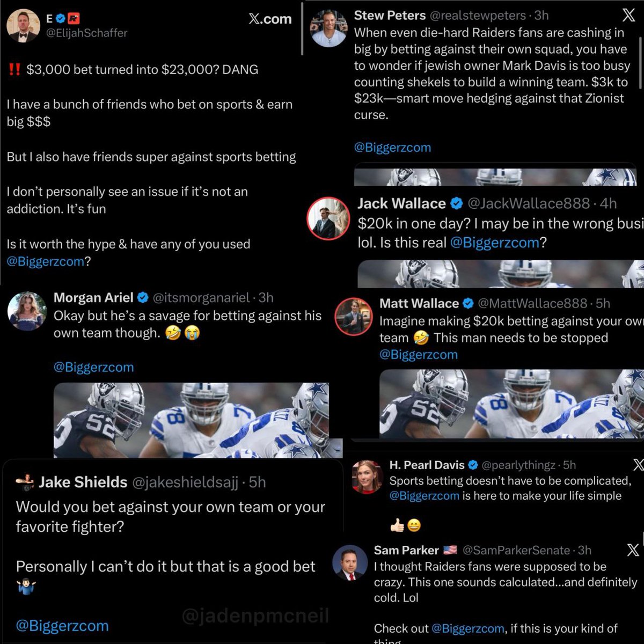Click the verified checkmark next to Jack Wallace
Image resolution: width=644 pixels, height=644 pixels.
point(456,203)
